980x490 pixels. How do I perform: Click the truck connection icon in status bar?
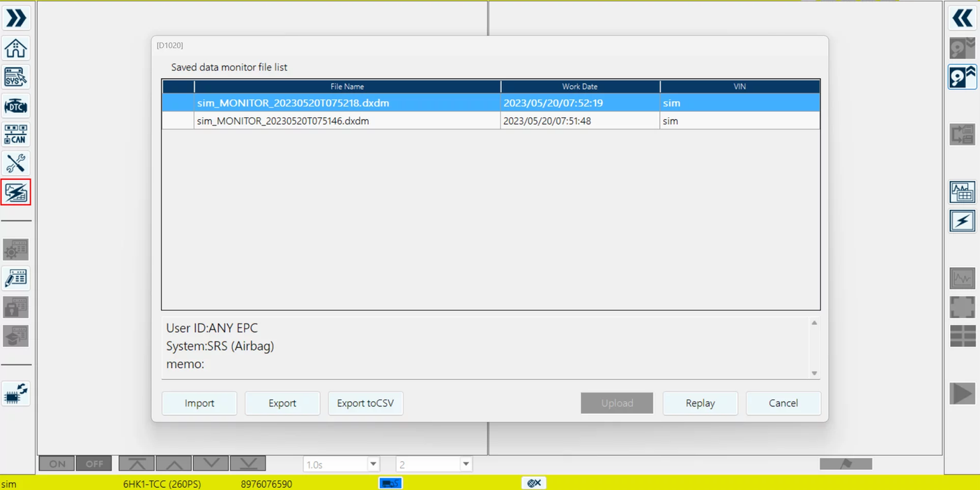pos(390,482)
